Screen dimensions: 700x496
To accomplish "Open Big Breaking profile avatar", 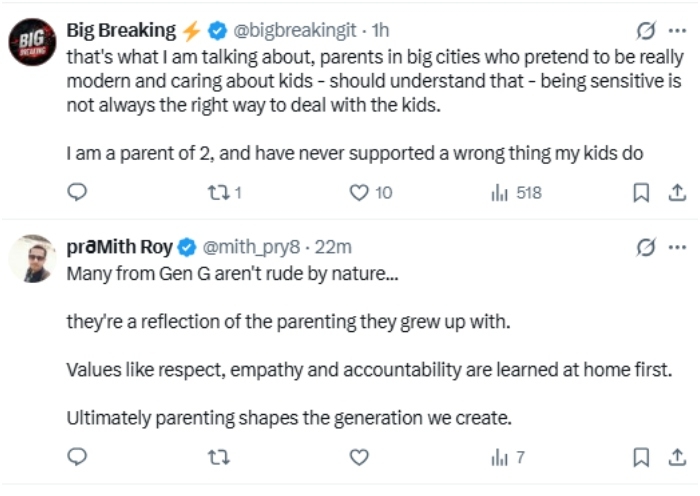I will (x=33, y=42).
